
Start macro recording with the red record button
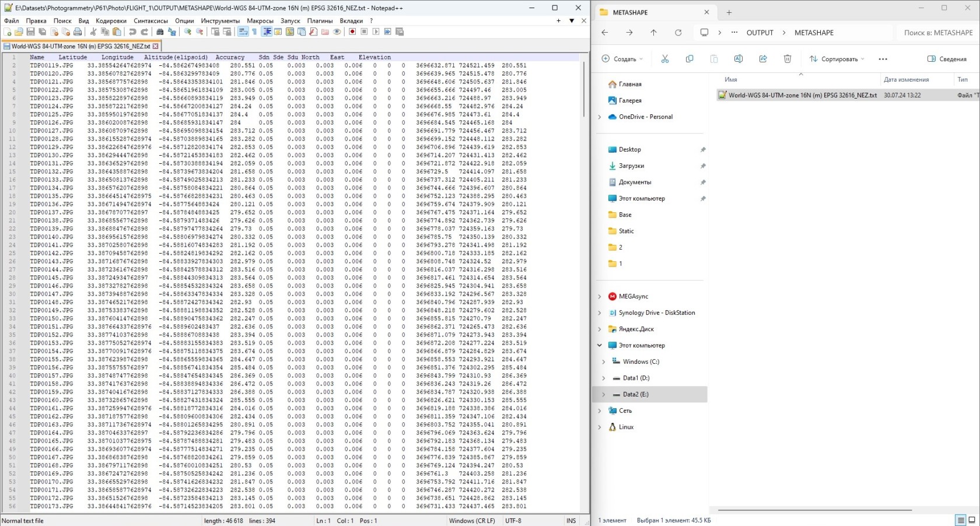pyautogui.click(x=352, y=31)
